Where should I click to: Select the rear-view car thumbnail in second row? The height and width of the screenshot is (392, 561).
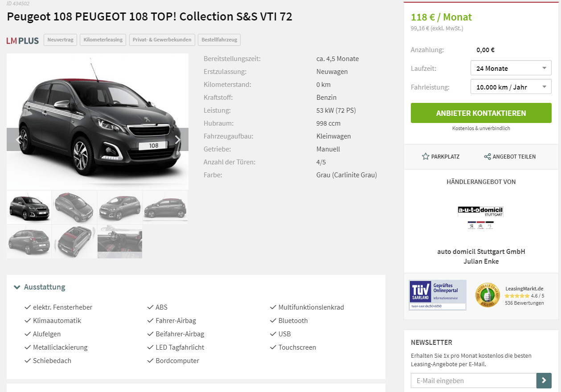[x=29, y=241]
